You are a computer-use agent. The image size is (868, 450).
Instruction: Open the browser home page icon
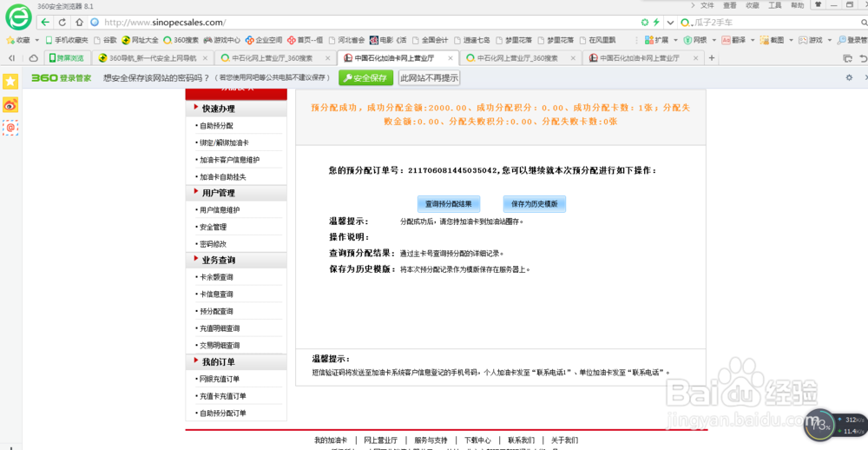click(79, 23)
